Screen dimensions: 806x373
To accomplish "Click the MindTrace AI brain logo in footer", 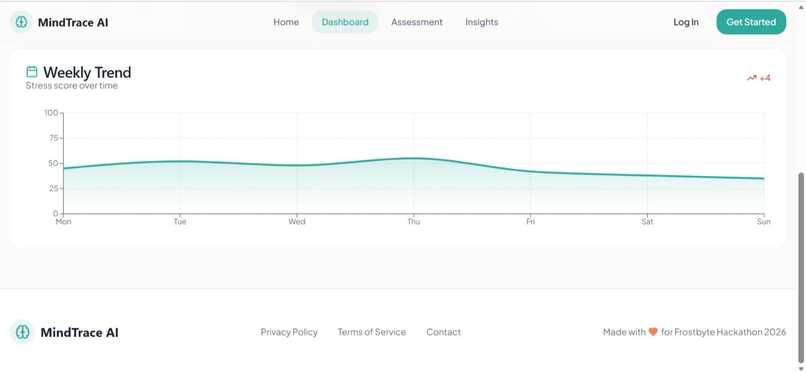I will coord(22,332).
